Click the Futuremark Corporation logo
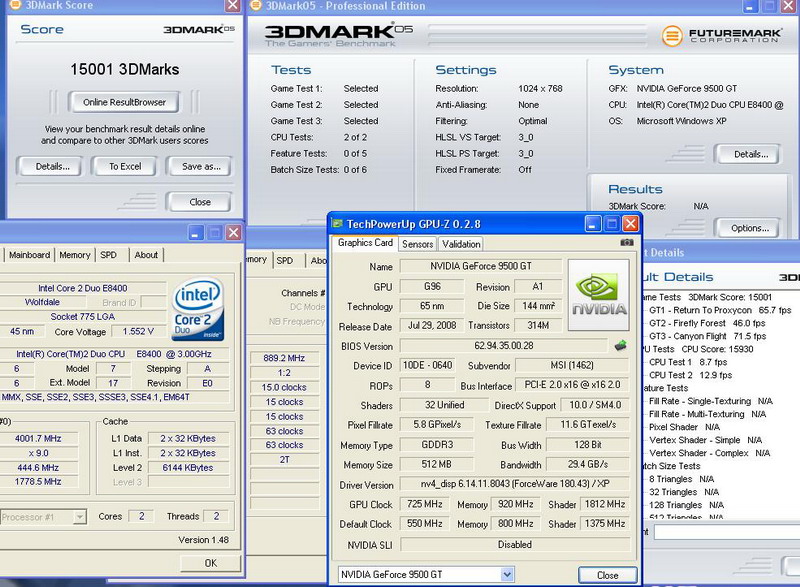Image resolution: width=800 pixels, height=587 pixels. (x=721, y=35)
